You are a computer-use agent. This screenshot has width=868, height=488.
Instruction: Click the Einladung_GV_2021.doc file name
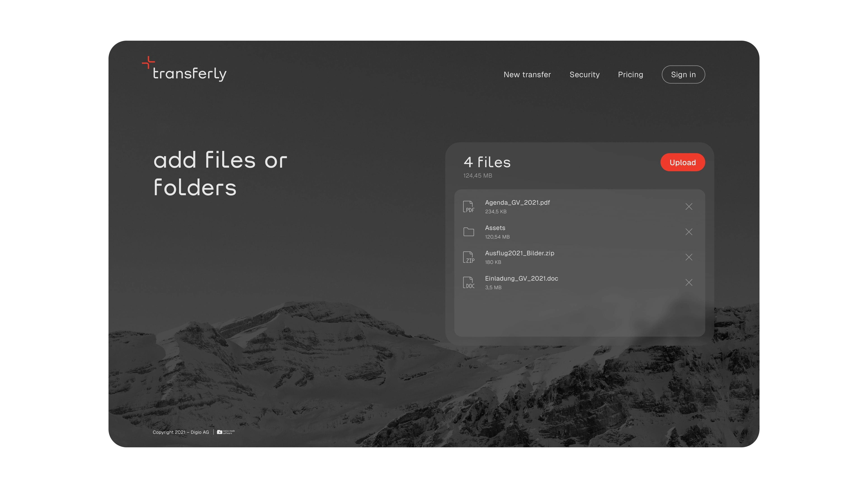[521, 278]
